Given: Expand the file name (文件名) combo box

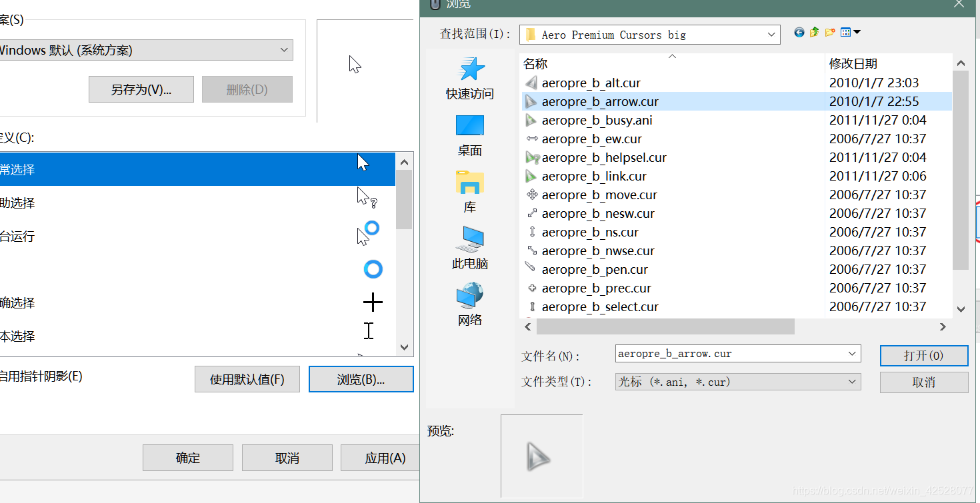Looking at the screenshot, I should click(852, 354).
